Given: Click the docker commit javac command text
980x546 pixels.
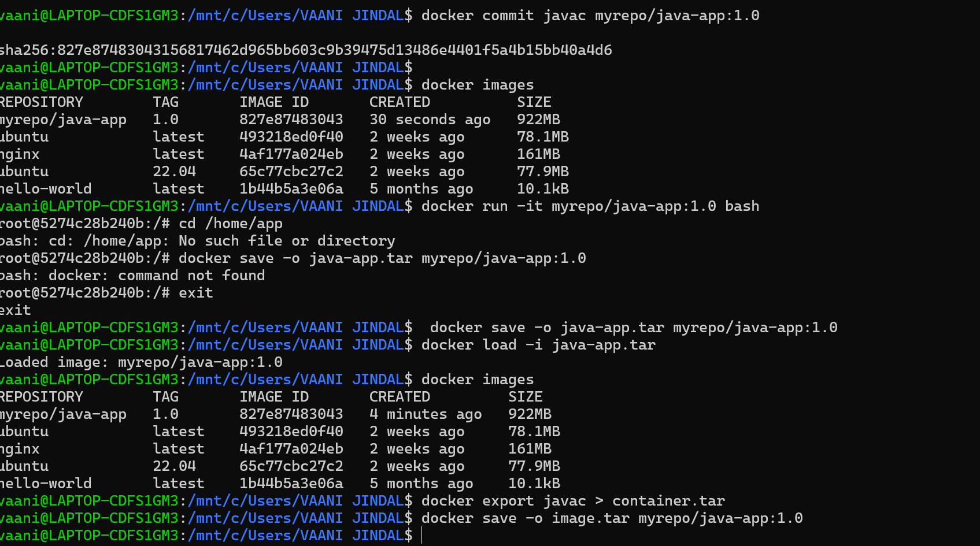Looking at the screenshot, I should (x=590, y=15).
